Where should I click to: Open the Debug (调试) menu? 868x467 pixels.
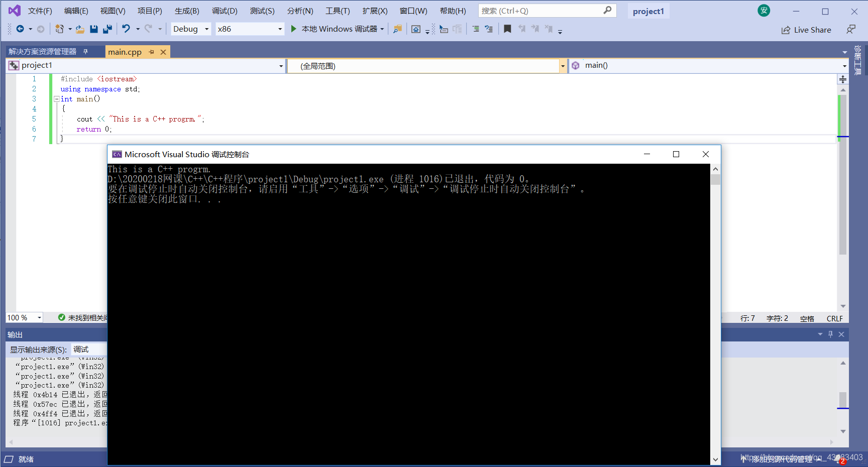point(224,11)
